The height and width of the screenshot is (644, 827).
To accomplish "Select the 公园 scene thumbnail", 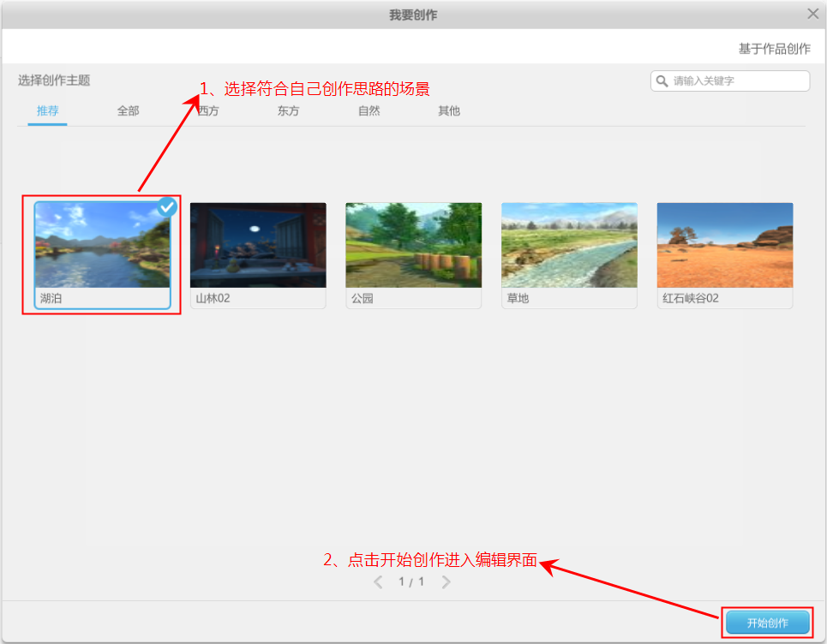I will coord(413,244).
